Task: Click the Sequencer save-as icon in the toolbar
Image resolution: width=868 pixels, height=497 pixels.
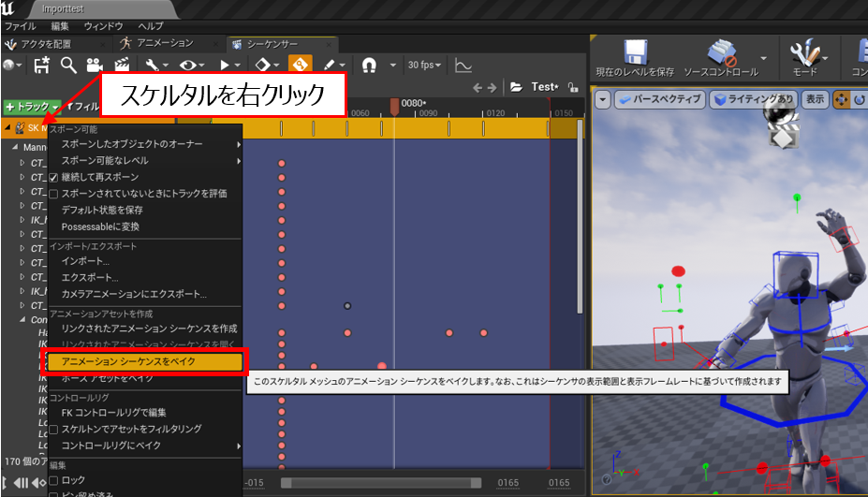Action: [x=41, y=66]
